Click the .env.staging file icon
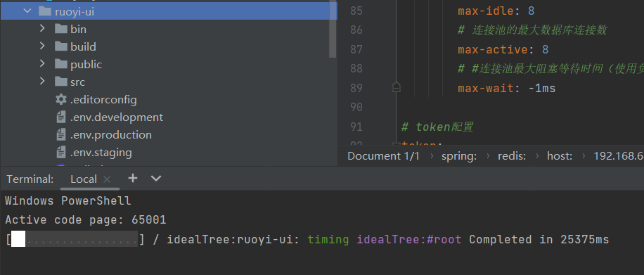644x275 pixels. 60,153
